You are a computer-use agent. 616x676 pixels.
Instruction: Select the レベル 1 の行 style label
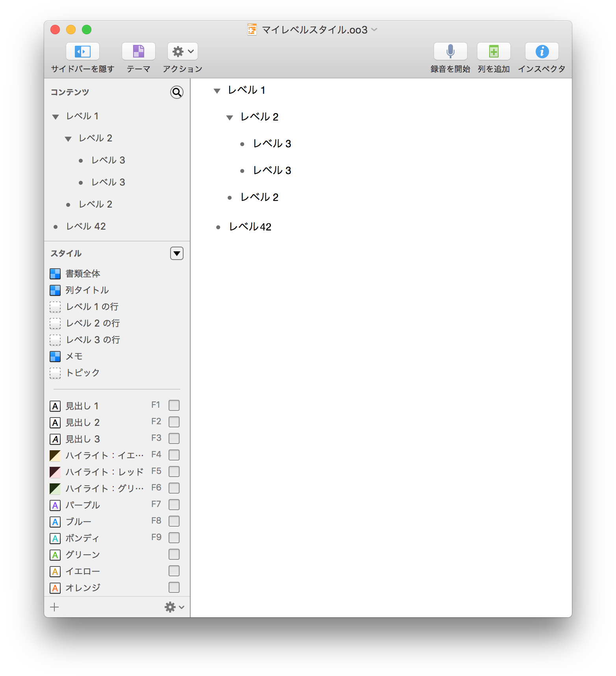coord(92,307)
